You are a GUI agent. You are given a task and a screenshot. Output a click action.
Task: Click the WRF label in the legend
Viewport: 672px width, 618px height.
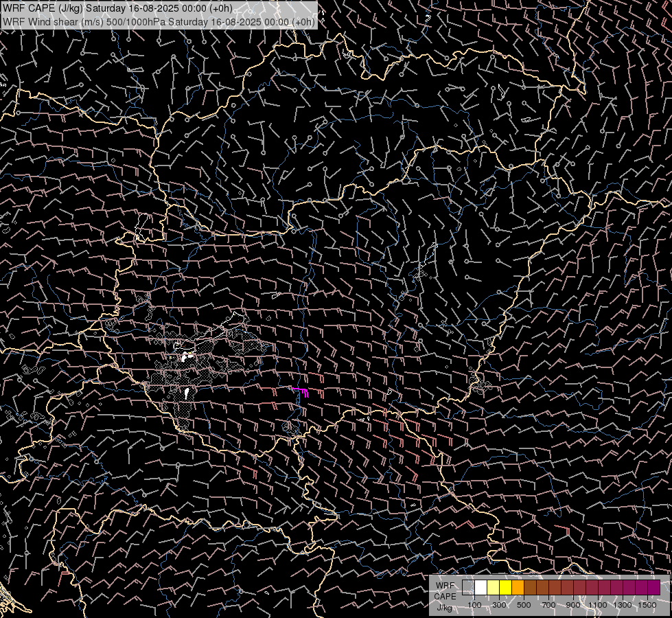(445, 586)
